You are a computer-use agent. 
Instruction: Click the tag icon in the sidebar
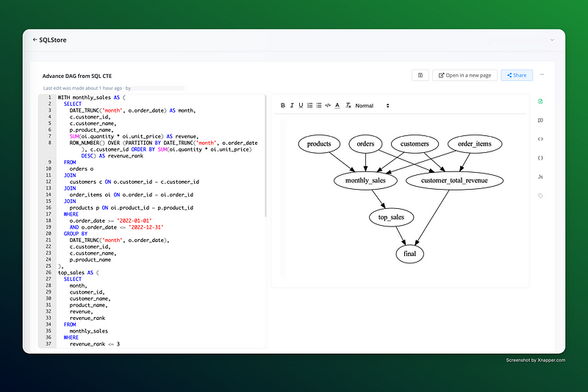point(540,196)
